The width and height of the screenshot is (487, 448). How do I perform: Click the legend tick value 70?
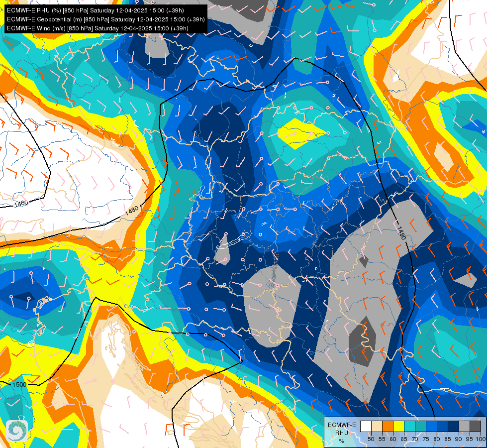pyautogui.click(x=415, y=439)
